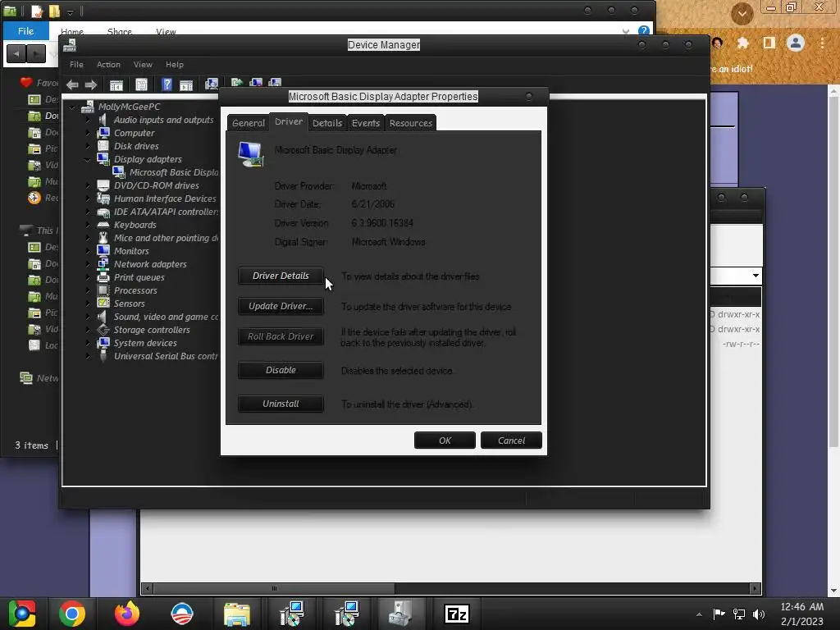Click Cancel in the Properties dialog

point(511,441)
